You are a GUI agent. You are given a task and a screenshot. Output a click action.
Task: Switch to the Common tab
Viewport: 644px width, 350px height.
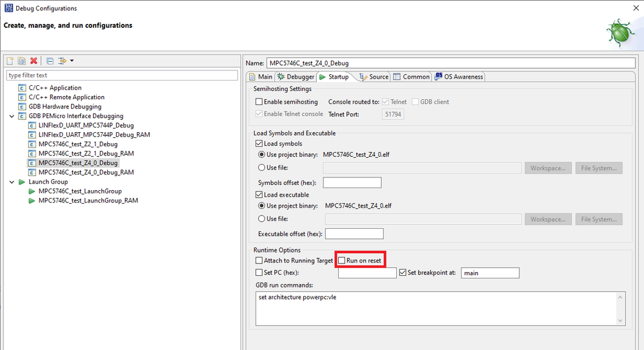(x=412, y=77)
